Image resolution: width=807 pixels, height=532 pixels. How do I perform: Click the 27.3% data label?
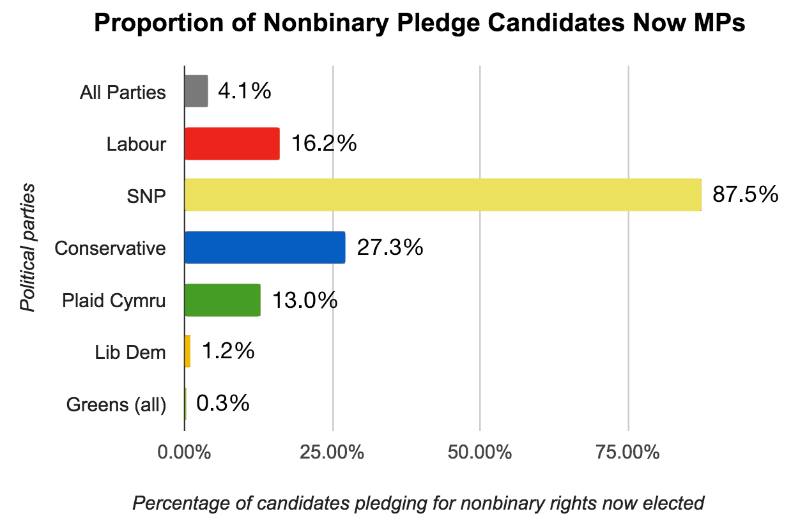coord(390,247)
